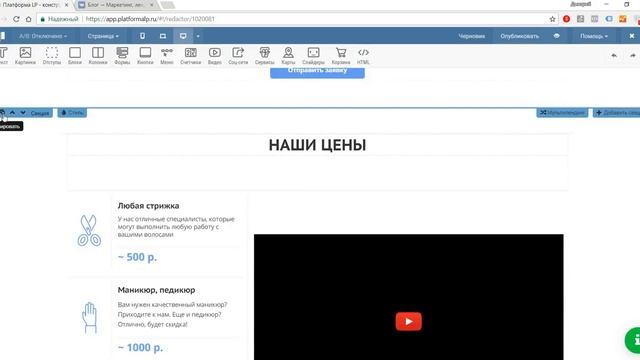Insert the Карты map widget
The width and height of the screenshot is (640, 360).
coord(288,56)
